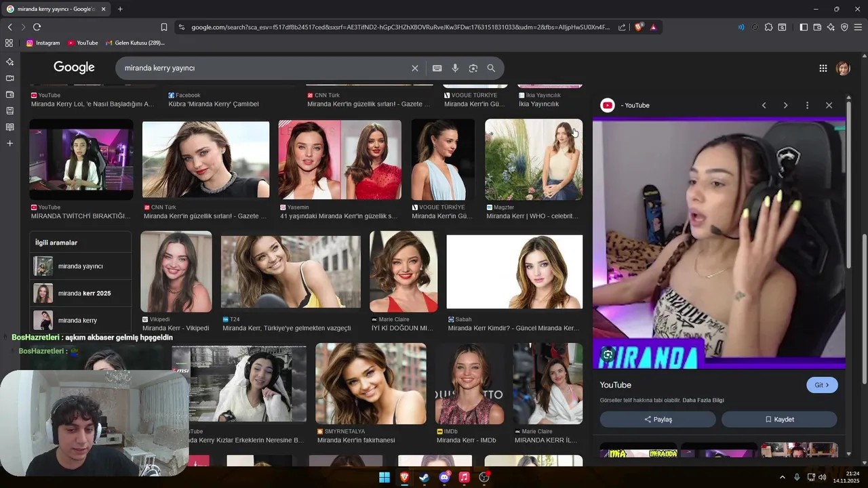Viewport: 868px width, 488px height.
Task: Open the Reading List sidebar icon
Action: click(x=9, y=127)
